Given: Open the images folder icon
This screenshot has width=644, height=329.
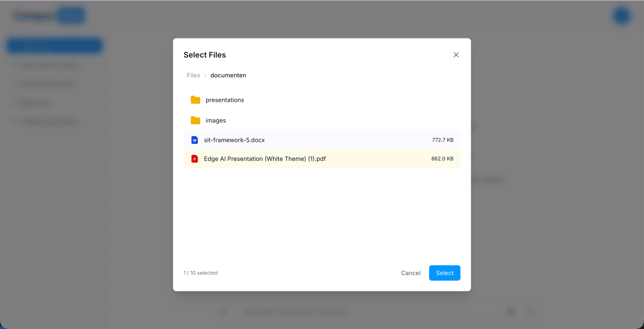Looking at the screenshot, I should (195, 120).
